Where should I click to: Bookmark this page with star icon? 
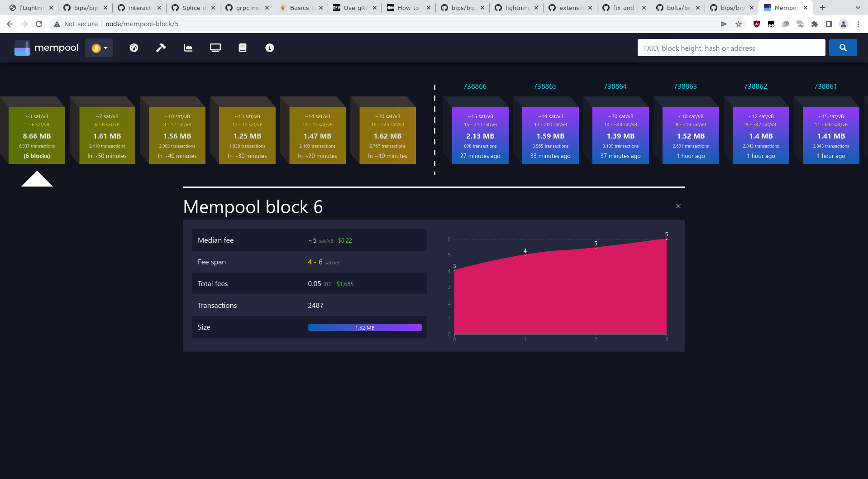click(738, 24)
